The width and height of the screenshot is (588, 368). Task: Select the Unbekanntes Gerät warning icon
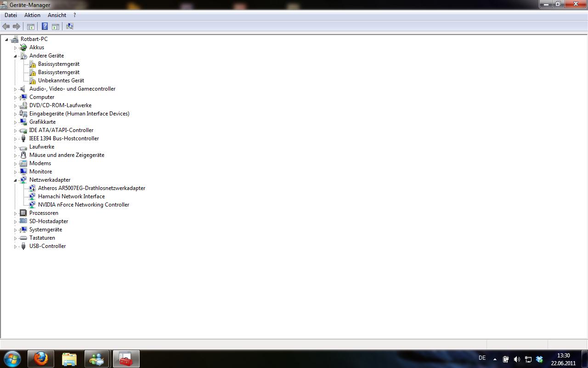point(33,80)
